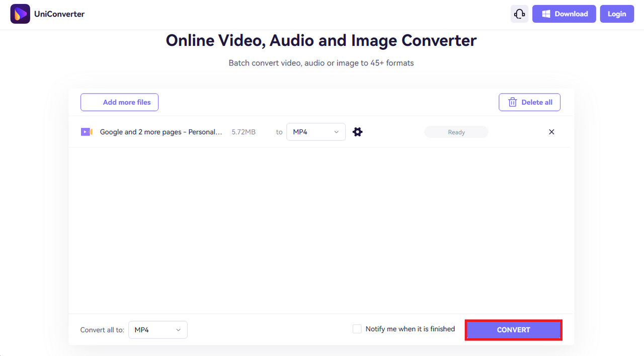Click the Ready status indicator
Viewport: 644px width, 356px height.
coord(456,132)
